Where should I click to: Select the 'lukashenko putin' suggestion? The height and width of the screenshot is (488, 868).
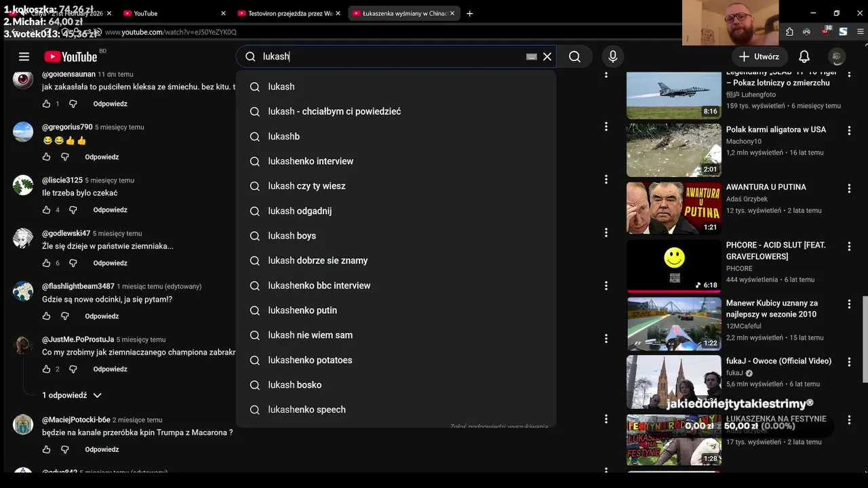click(396, 310)
